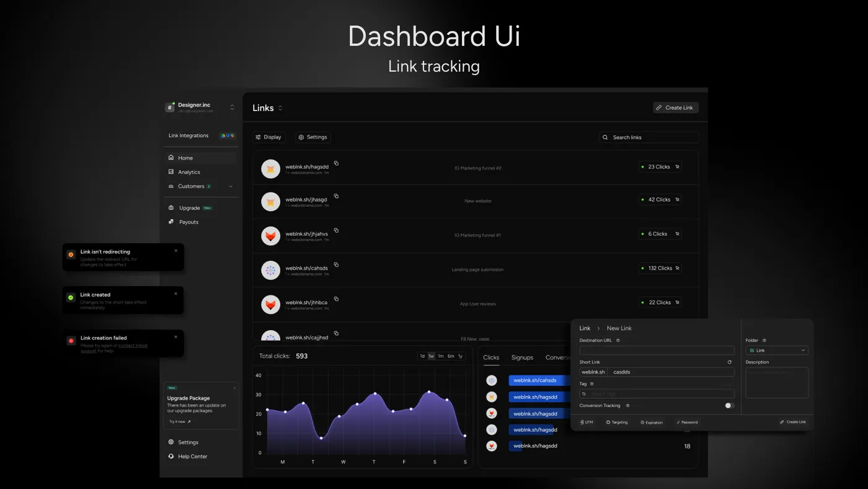Copy the weblnk.sh/hagsdd link
868x489 pixels.
(x=336, y=163)
